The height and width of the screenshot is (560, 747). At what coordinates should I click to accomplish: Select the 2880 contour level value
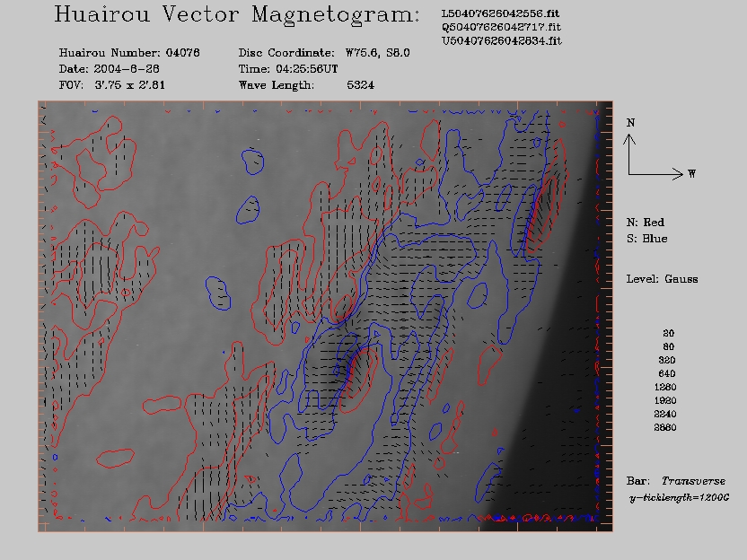666,428
